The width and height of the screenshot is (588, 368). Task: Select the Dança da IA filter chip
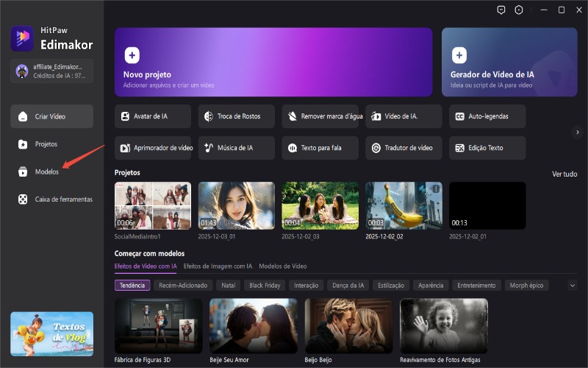click(348, 286)
